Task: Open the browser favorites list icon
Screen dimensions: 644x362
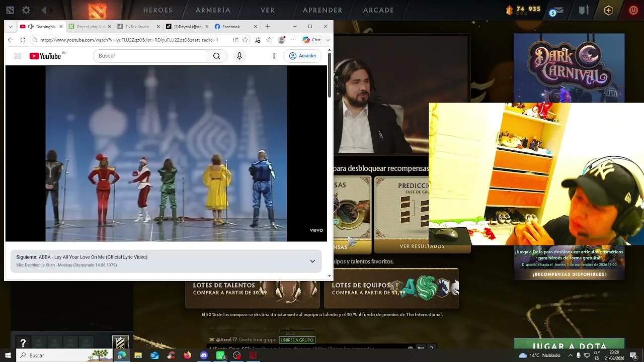Action: coord(270,40)
